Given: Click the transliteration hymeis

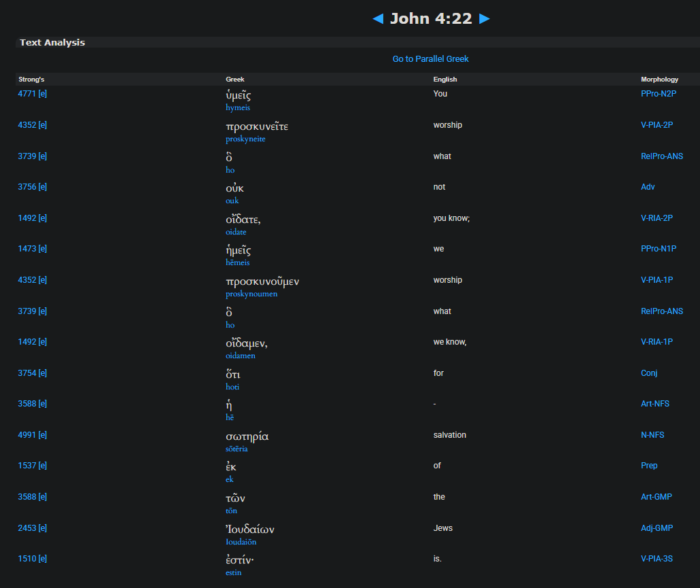Looking at the screenshot, I should (237, 107).
